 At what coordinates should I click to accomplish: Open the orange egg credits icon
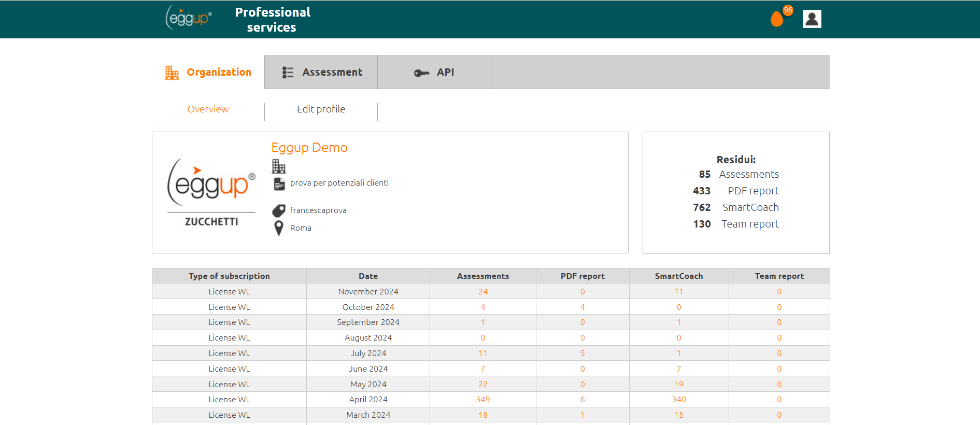click(x=777, y=19)
